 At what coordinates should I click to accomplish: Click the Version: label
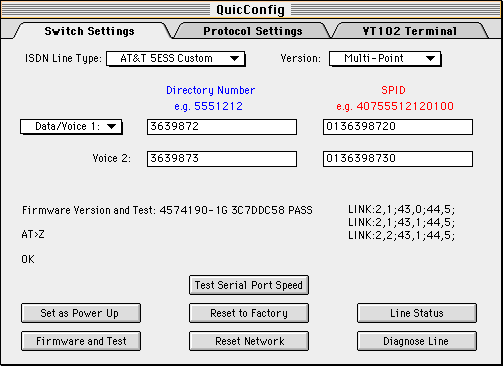click(x=300, y=58)
